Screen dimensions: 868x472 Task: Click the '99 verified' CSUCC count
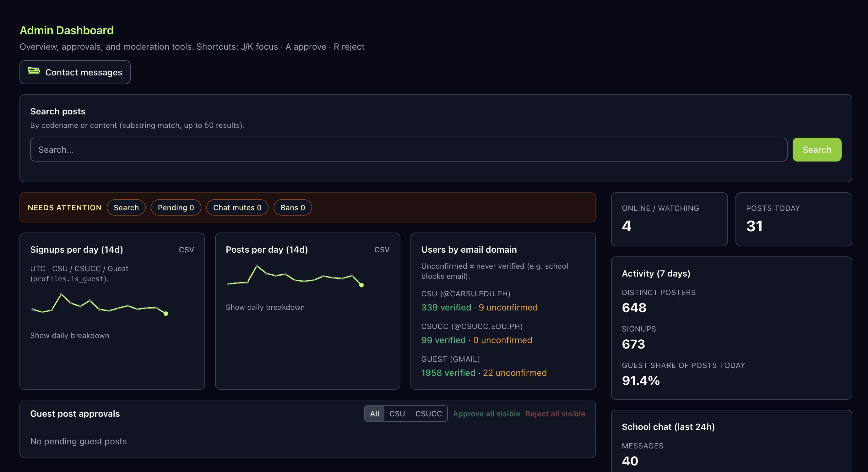point(443,340)
